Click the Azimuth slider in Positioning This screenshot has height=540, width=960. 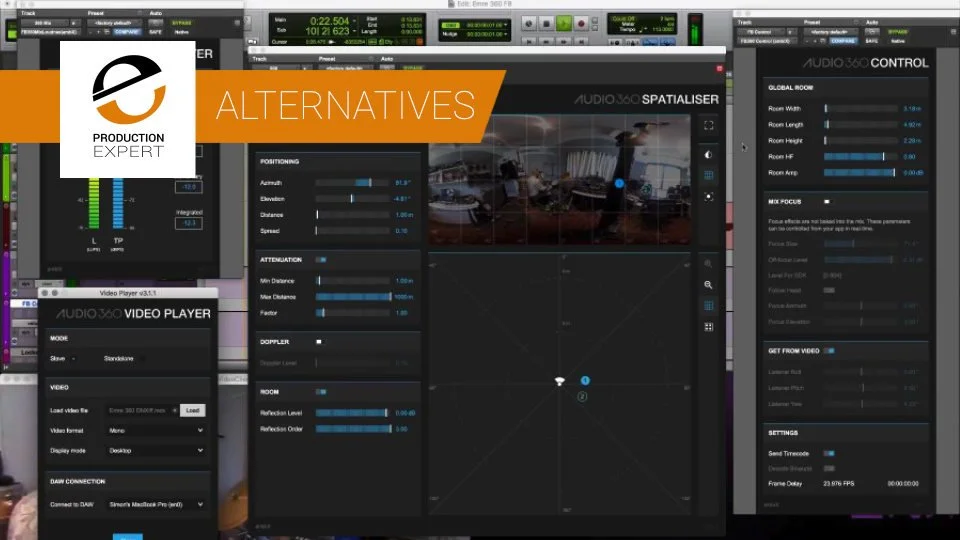pos(353,183)
